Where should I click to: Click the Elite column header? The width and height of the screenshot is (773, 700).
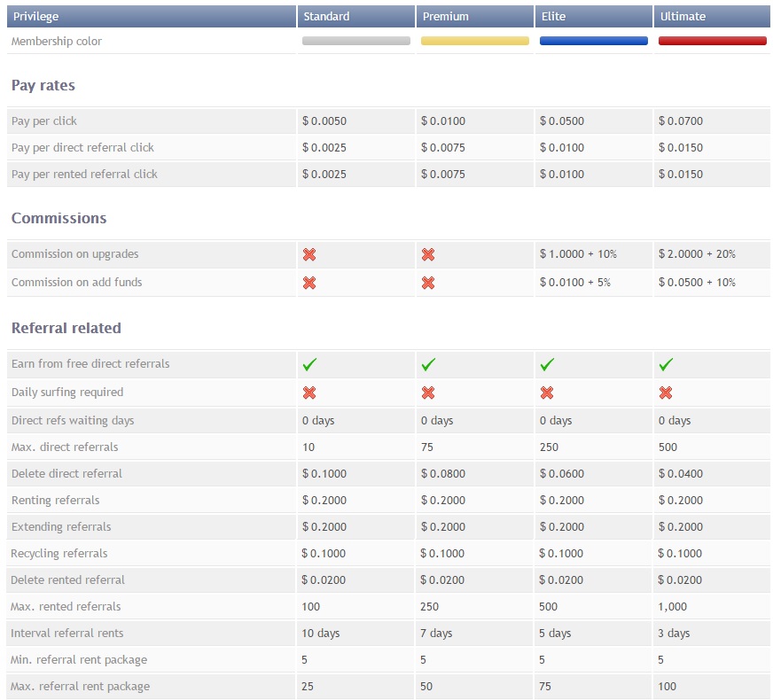point(594,16)
